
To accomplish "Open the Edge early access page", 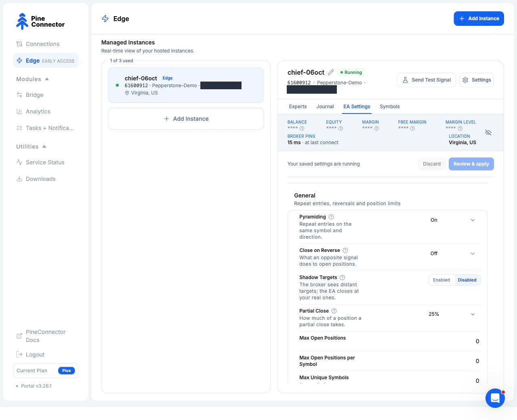I will (46, 61).
